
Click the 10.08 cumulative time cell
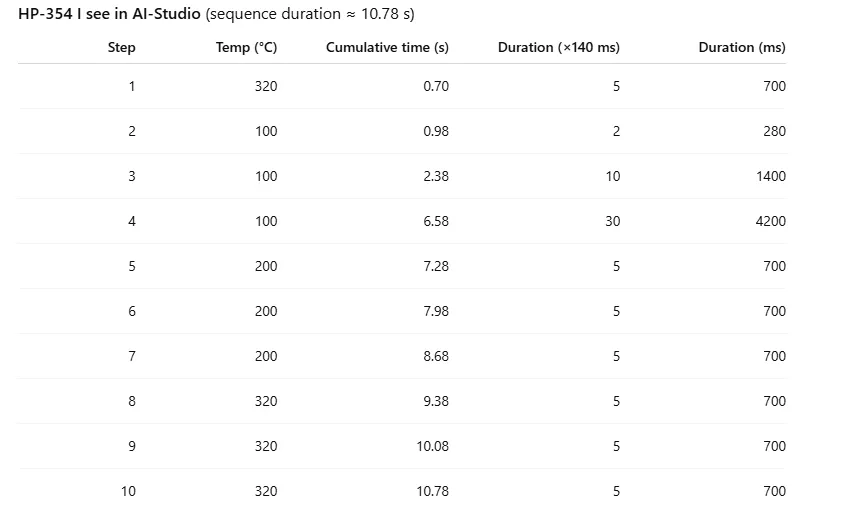click(433, 446)
